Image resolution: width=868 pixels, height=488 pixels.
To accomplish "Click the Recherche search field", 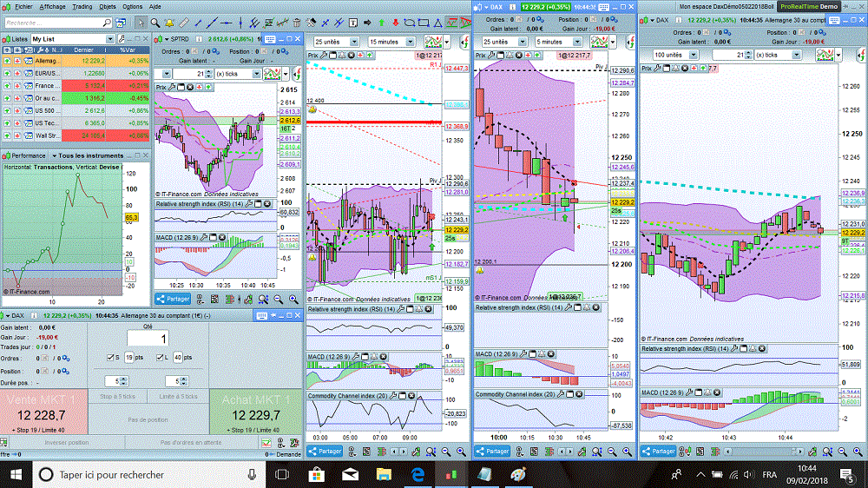I will [58, 23].
